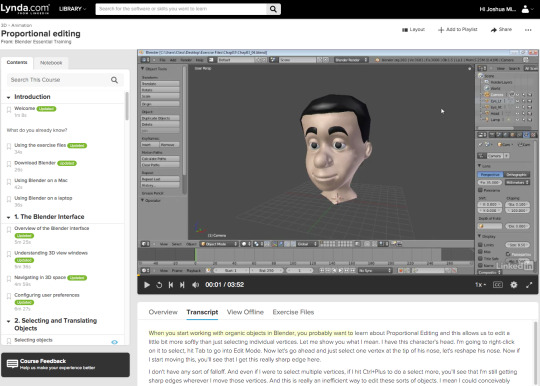This screenshot has width=540, height=386.
Task: Open the Welcome video
Action: 24,108
